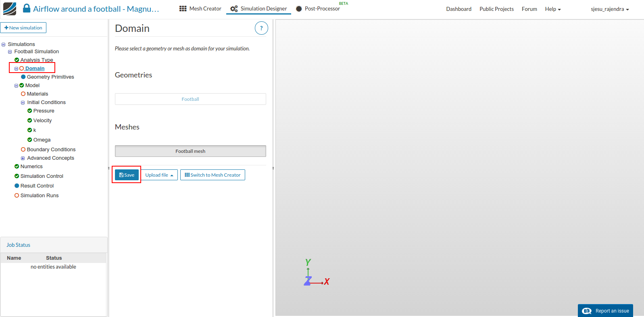644x317 pixels.
Task: Switch to the Mesh Creator tab
Action: [x=200, y=8]
